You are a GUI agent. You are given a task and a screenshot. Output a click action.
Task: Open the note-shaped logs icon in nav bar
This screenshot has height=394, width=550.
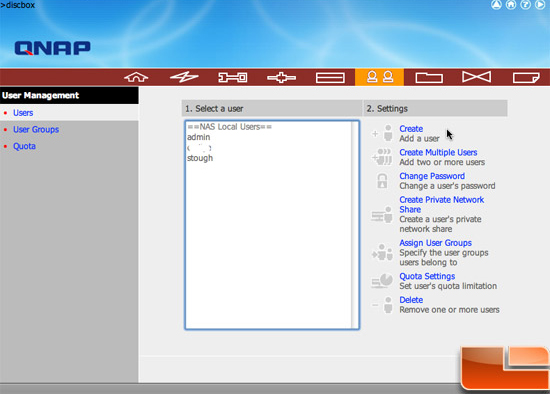click(526, 78)
